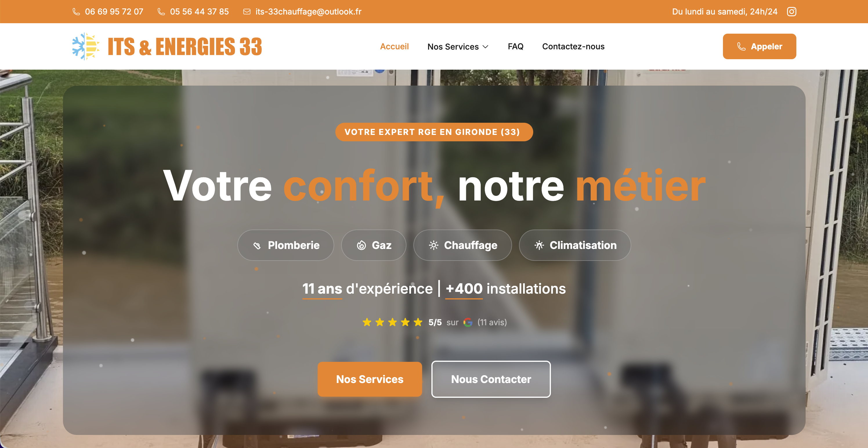
Task: Click the Google logo beside the rating
Action: click(468, 322)
